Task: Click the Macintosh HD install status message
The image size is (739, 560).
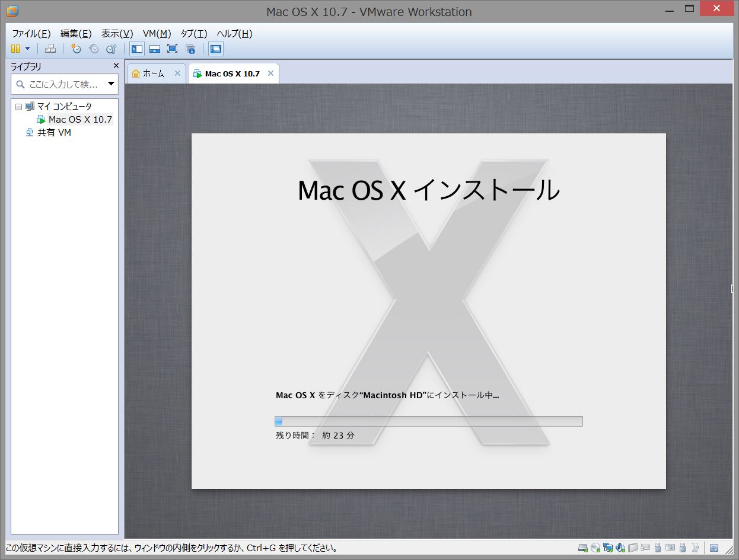Action: (x=387, y=395)
